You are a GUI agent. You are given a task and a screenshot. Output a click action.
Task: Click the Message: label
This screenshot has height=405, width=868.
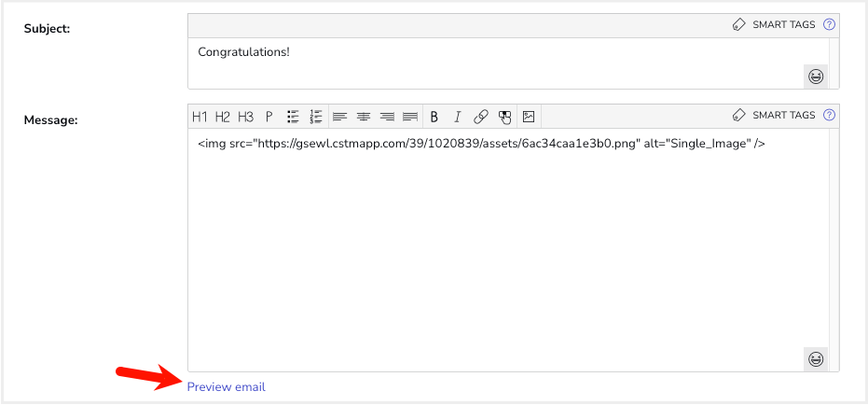(51, 119)
